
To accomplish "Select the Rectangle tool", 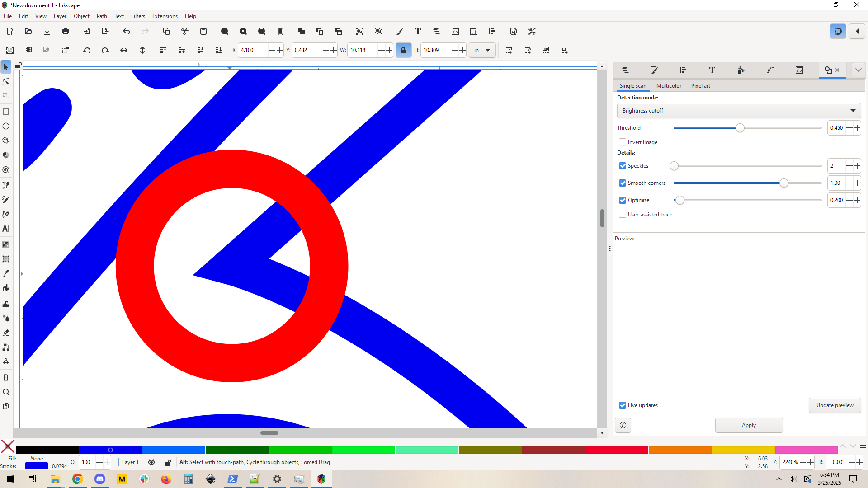I will pos(6,112).
